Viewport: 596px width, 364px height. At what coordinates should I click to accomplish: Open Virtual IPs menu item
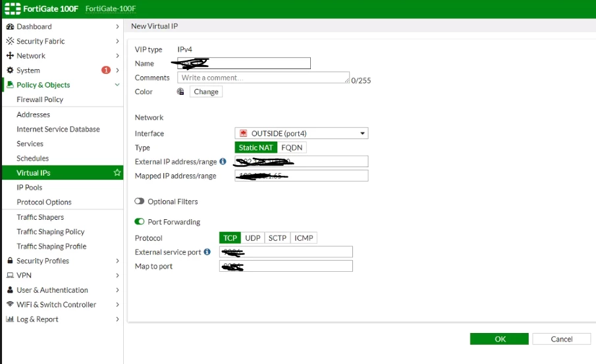(x=63, y=172)
